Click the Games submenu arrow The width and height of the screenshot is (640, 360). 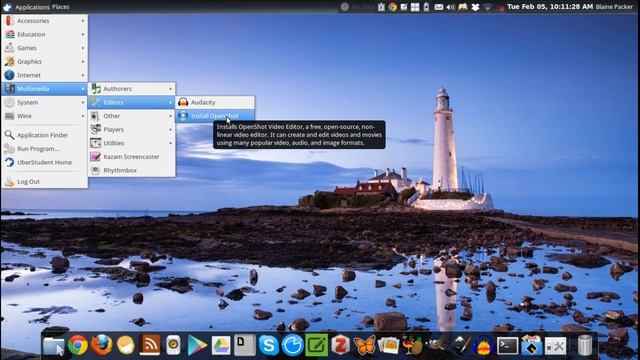[83, 48]
